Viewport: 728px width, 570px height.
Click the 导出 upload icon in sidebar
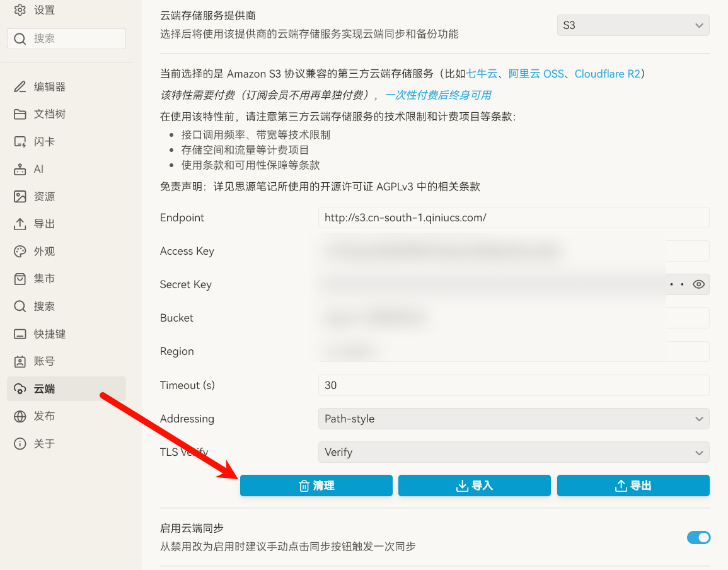pos(20,224)
